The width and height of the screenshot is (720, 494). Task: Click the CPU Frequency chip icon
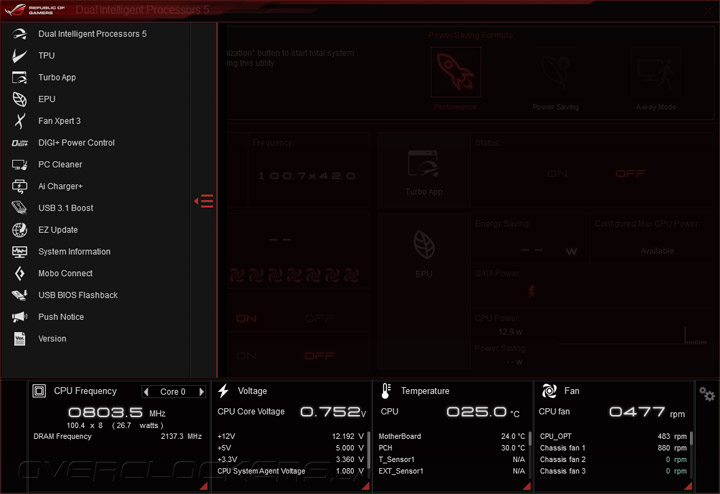pos(39,391)
